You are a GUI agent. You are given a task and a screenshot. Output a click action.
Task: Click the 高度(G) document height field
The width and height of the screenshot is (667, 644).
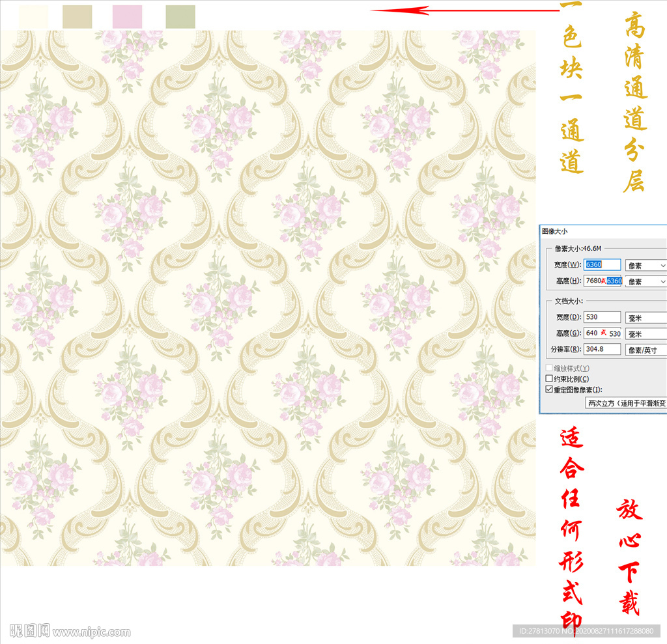[x=602, y=333]
